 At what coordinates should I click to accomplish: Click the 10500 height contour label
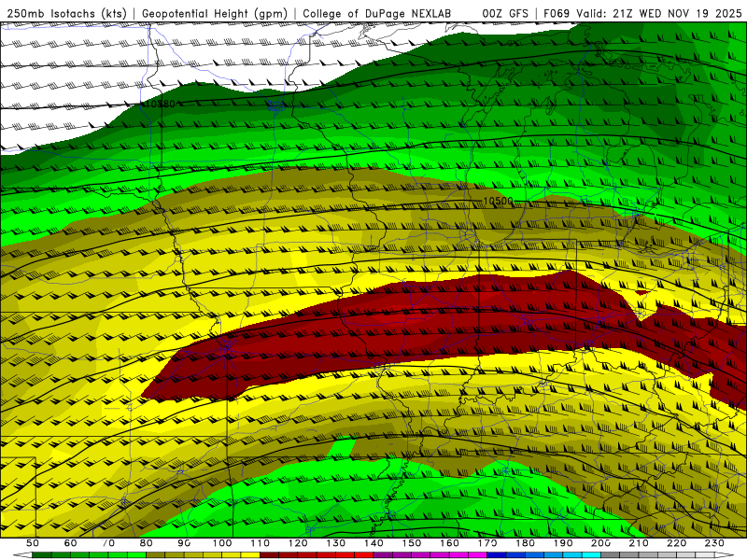[x=498, y=201]
